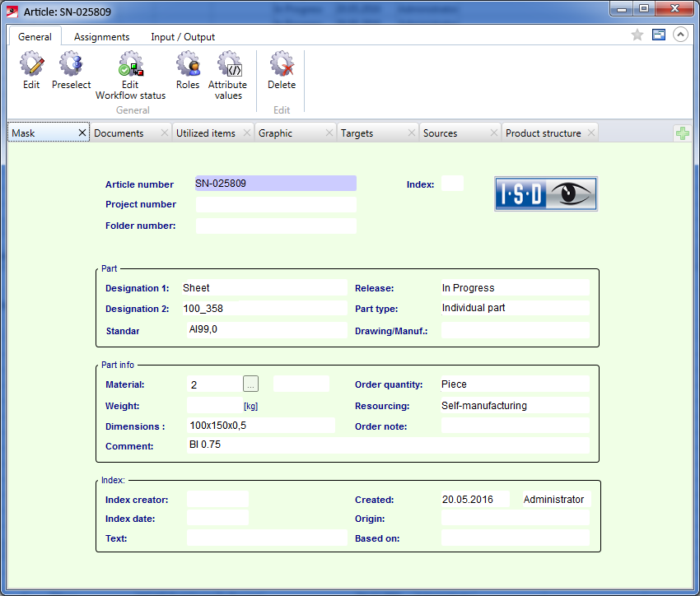Open material selection with ellipsis button

pyautogui.click(x=251, y=384)
